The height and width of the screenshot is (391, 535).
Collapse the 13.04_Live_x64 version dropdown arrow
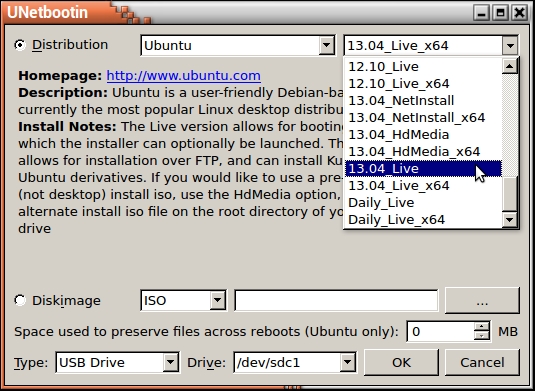[510, 45]
